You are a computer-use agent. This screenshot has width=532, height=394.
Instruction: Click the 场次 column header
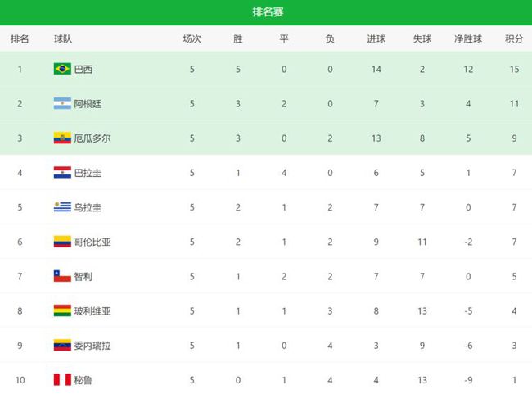pos(192,38)
